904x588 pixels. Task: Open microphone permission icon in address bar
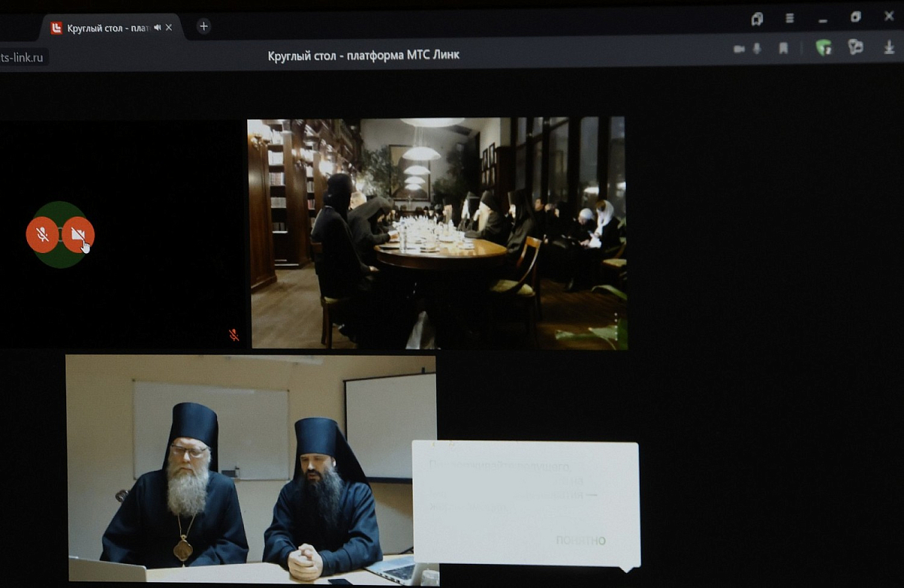pos(757,49)
